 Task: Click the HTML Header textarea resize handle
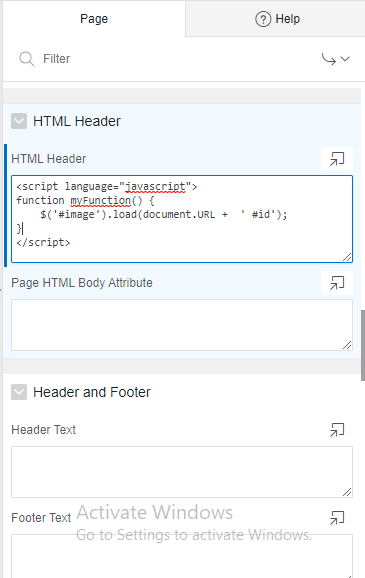tap(347, 257)
